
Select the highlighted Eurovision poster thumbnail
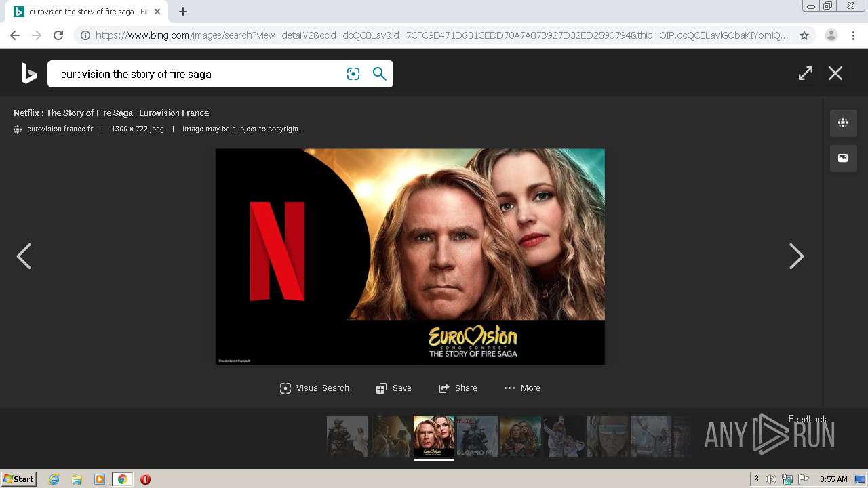click(434, 436)
